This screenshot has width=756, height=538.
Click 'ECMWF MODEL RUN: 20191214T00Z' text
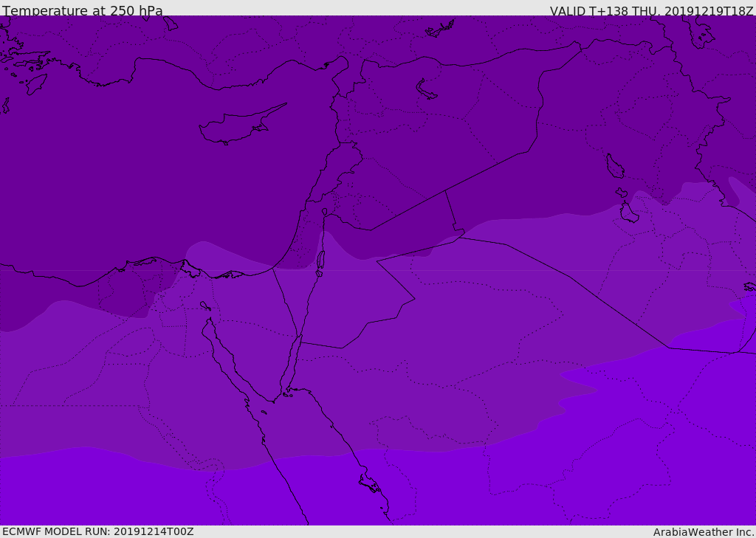pyautogui.click(x=98, y=531)
